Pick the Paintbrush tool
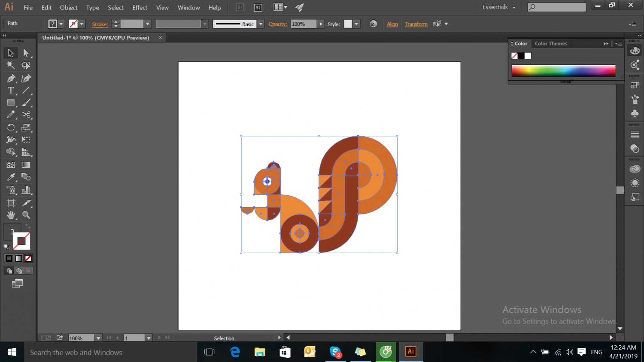Screen dimensions: 644x362 pos(26,103)
